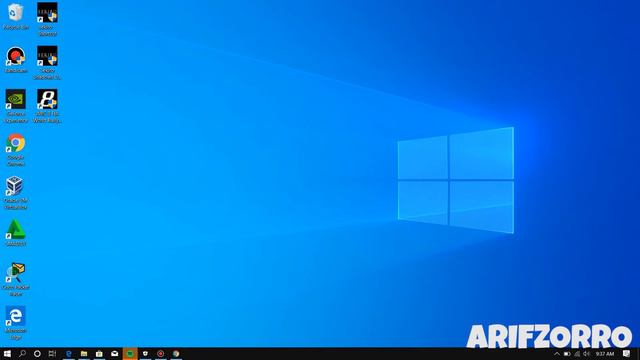Select the Oracle VM VirtualBox desktop shortcut
The width and height of the screenshot is (640, 360).
pyautogui.click(x=16, y=193)
